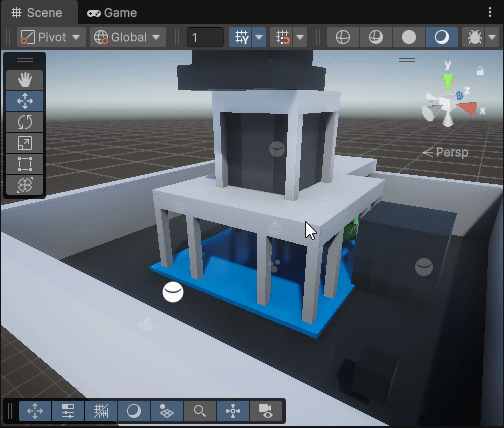Screen dimensions: 504x428
Task: Toggle grid snapping magnet icon
Action: [x=282, y=37]
